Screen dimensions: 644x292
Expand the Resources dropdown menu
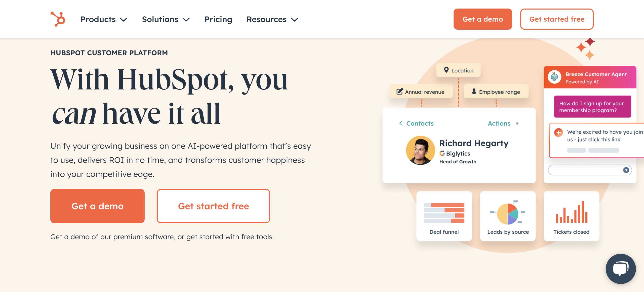coord(272,19)
